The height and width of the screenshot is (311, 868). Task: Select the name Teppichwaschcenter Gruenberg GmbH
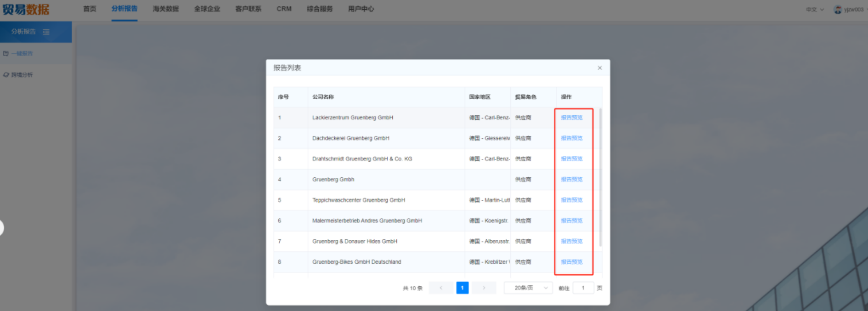359,200
